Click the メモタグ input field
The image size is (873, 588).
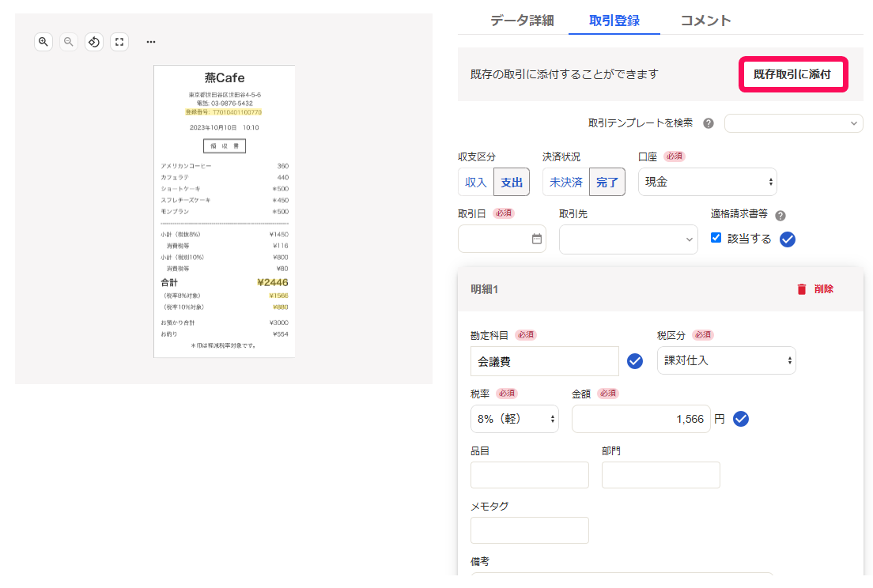pyautogui.click(x=530, y=530)
